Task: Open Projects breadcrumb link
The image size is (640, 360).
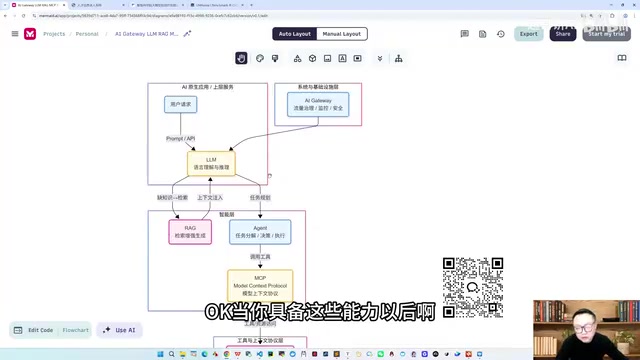Action: click(54, 34)
